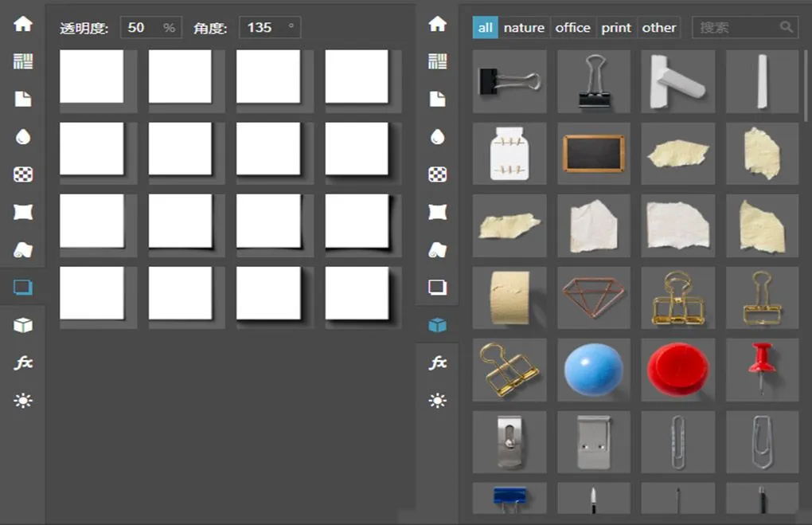Click the home icon beside the transparency field
812x525 pixels.
(23, 24)
